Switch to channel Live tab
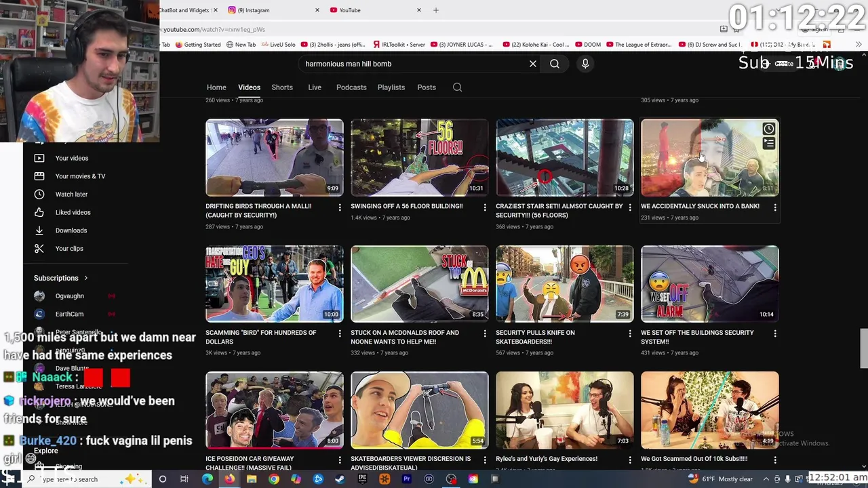The width and height of the screenshot is (868, 488). tap(315, 87)
